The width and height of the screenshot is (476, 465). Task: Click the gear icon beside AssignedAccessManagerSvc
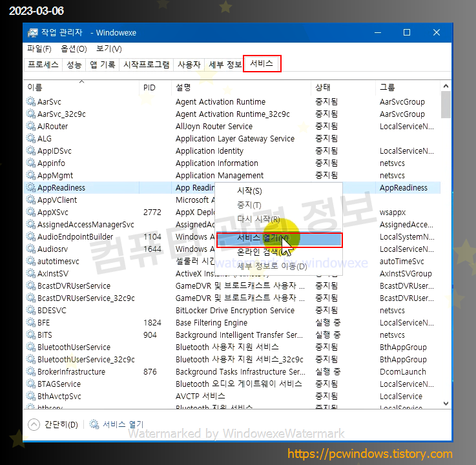pyautogui.click(x=30, y=224)
